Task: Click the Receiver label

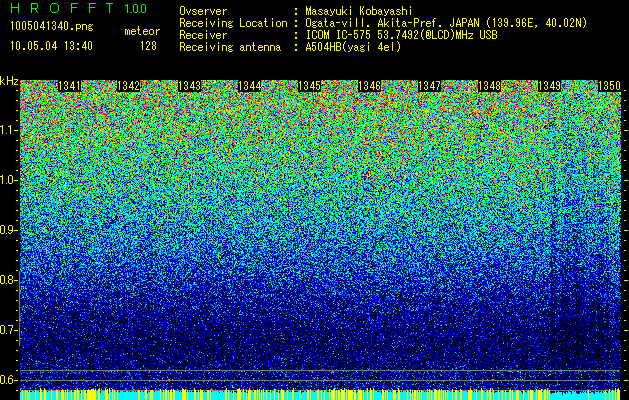Action: 203,35
